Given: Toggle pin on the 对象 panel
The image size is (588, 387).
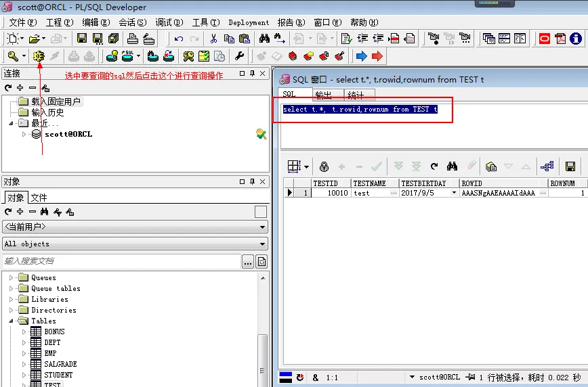Looking at the screenshot, I should click(252, 181).
